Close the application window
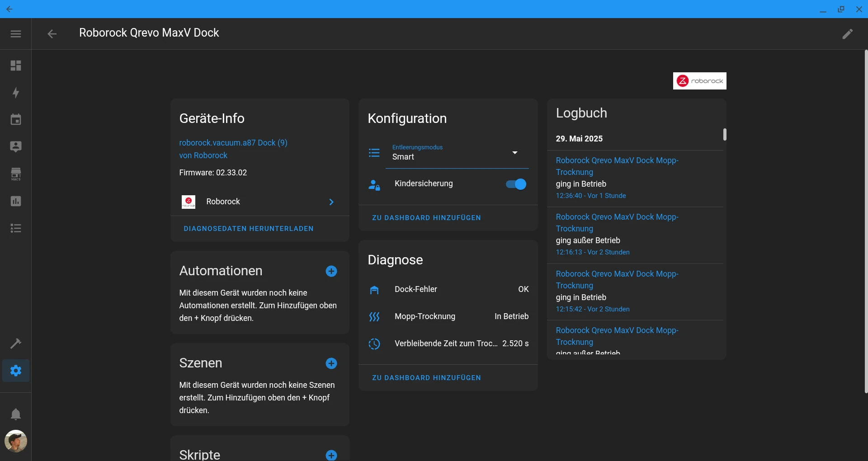 click(x=859, y=9)
